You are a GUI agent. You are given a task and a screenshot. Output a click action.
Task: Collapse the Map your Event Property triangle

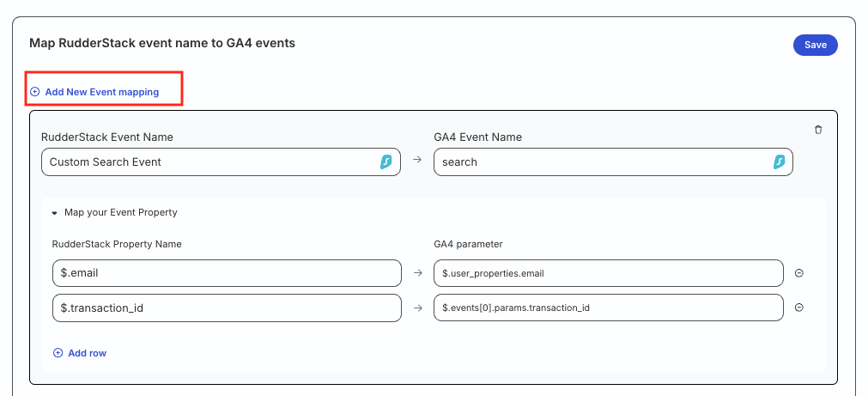pyautogui.click(x=55, y=213)
